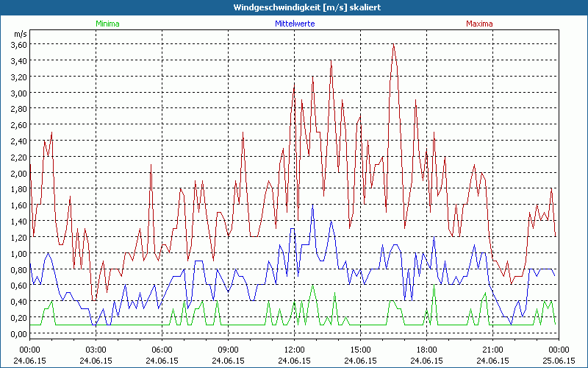Click the 25.06.15 date label
Image resolution: width=588 pixels, height=368 pixels.
pos(559,361)
